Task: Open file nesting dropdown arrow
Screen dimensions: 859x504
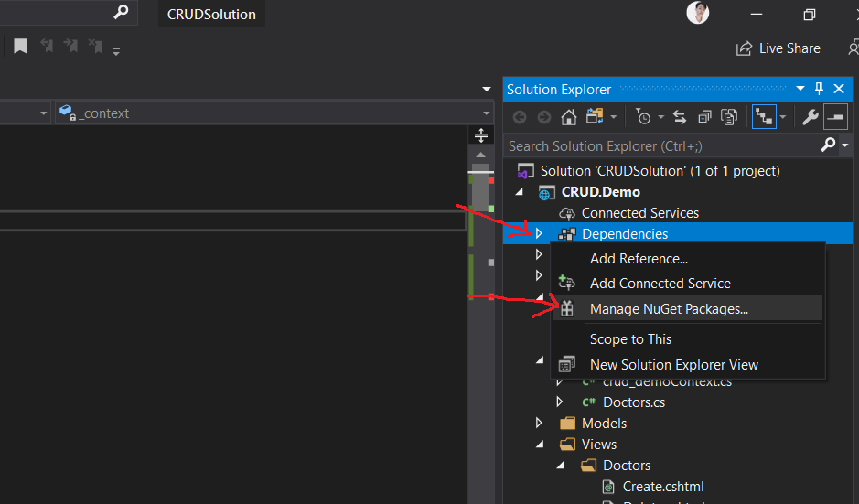Action: [783, 117]
